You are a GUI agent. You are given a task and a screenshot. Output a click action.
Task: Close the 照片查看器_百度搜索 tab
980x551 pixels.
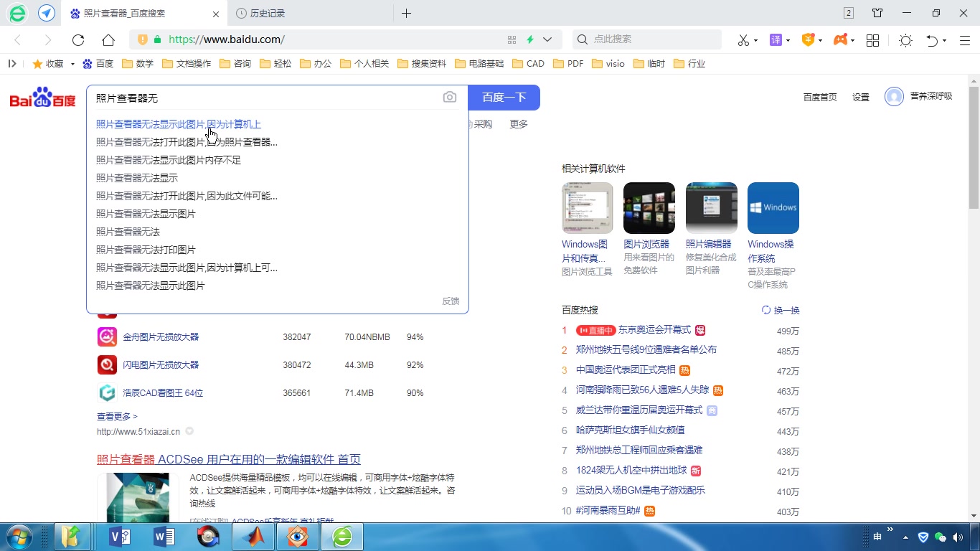[x=216, y=14]
